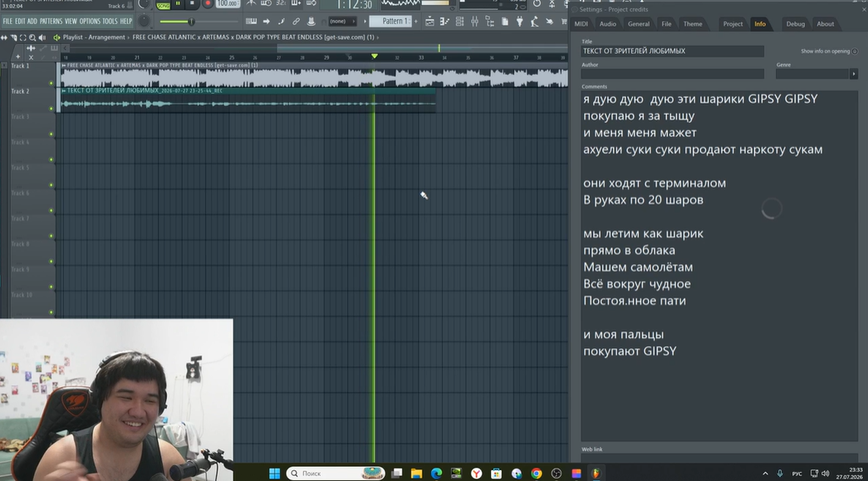Open the Browser view icon
Screen dimensions: 868x481
pos(489,22)
